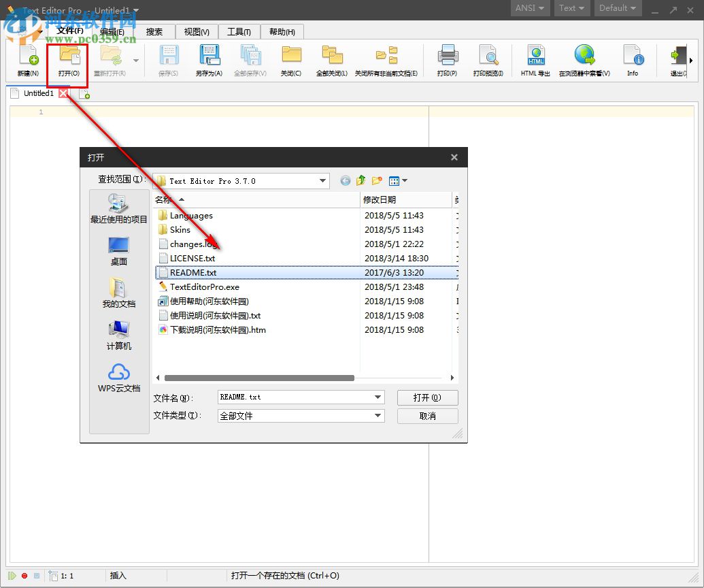Click Close all non-current documents icon

click(x=386, y=60)
